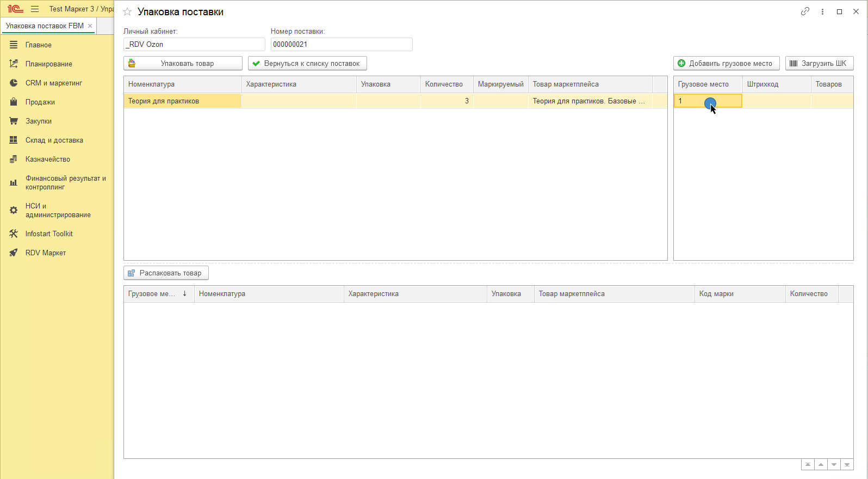Open Infostart Toolkit in sidebar
The width and height of the screenshot is (868, 479).
pos(48,234)
